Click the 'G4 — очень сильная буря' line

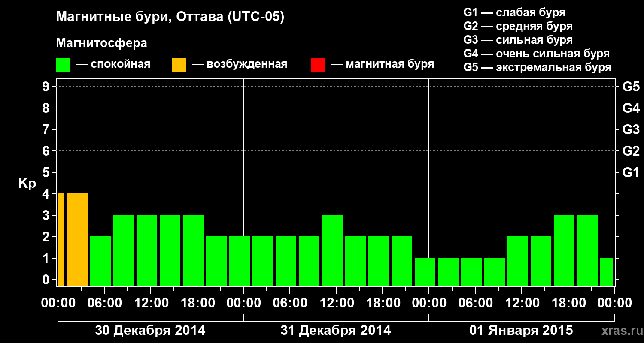[537, 54]
